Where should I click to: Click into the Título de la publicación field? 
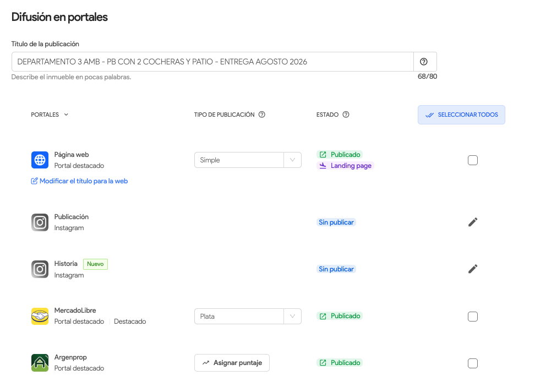pyautogui.click(x=212, y=62)
